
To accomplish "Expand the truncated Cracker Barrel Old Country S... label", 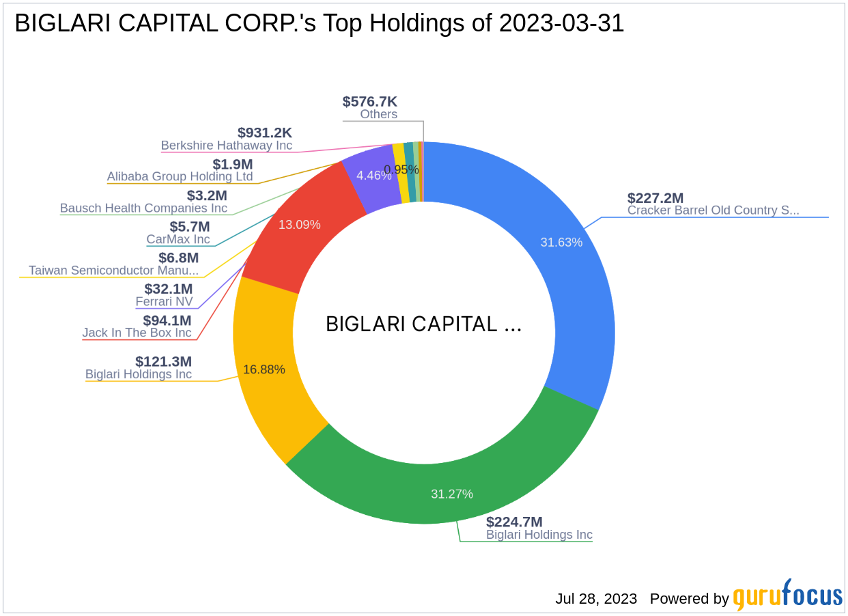I will pos(714,210).
